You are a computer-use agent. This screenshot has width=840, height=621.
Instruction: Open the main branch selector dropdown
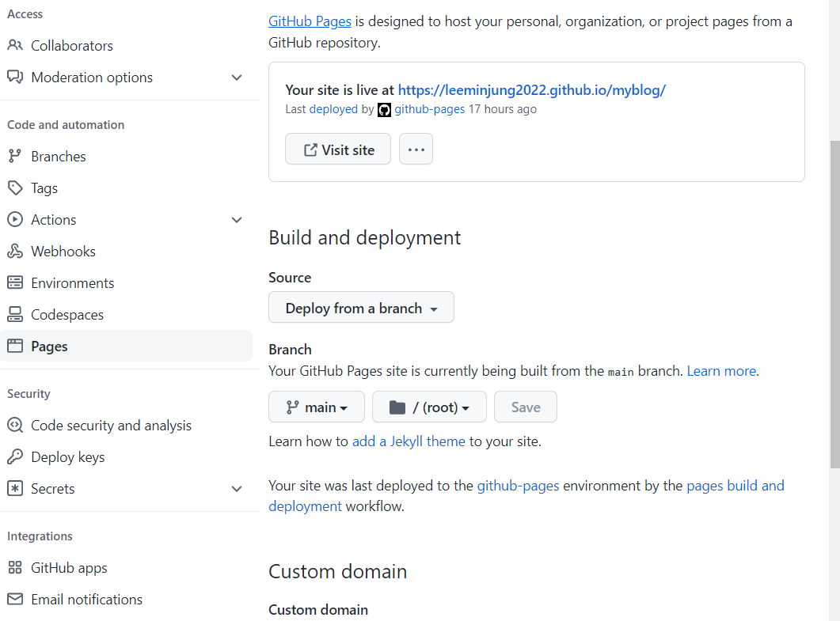317,407
